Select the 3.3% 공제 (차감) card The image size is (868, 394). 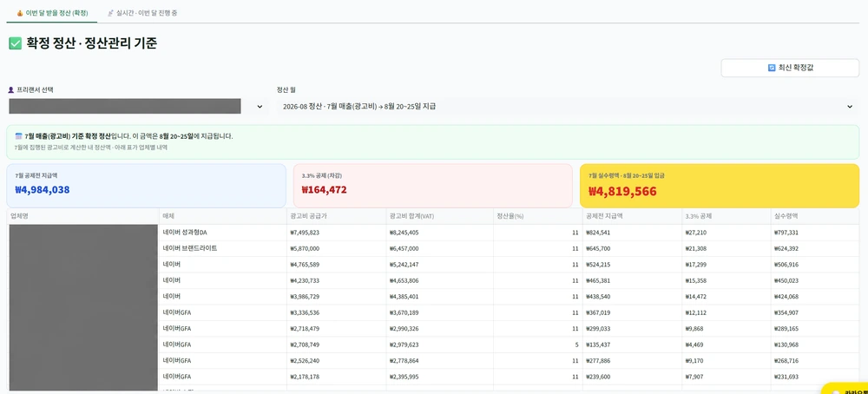433,186
